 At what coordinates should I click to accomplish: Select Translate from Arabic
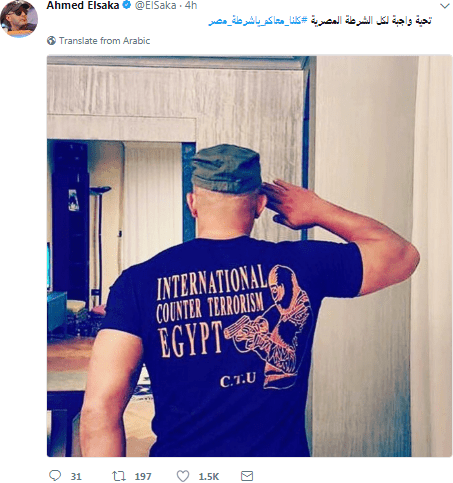104,41
